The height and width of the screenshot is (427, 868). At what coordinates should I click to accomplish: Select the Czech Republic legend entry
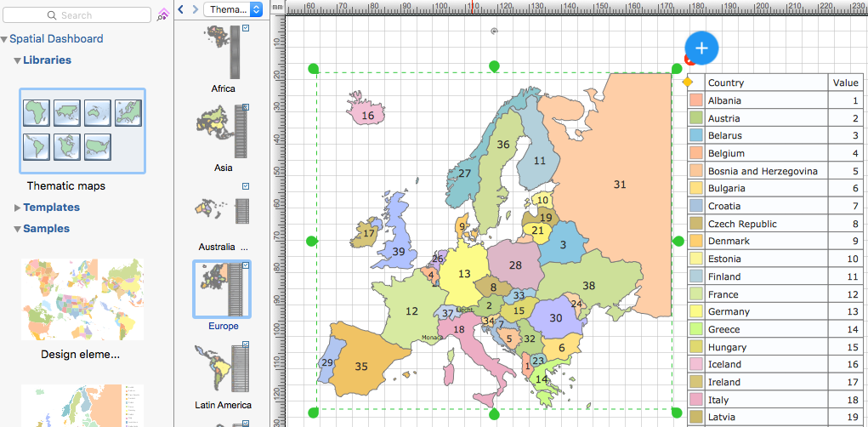pos(775,224)
